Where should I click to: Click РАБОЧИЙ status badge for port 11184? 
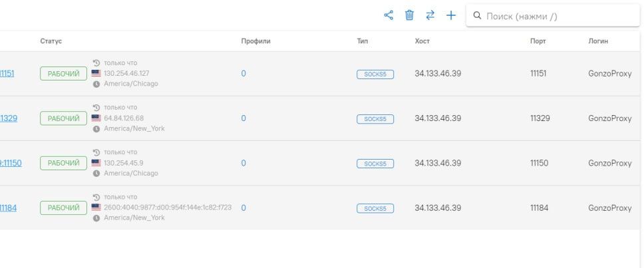point(63,208)
